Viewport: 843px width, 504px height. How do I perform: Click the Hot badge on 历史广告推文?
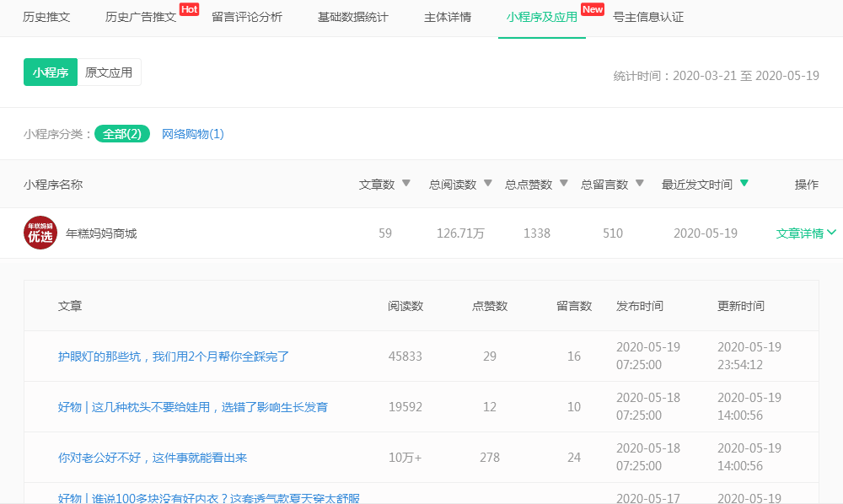coord(189,9)
